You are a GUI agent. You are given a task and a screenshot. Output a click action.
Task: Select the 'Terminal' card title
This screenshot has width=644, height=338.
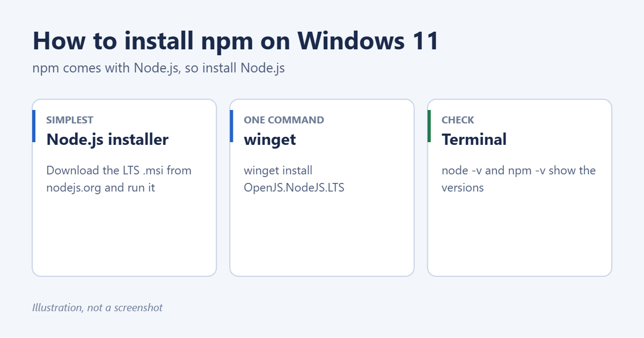pos(474,139)
